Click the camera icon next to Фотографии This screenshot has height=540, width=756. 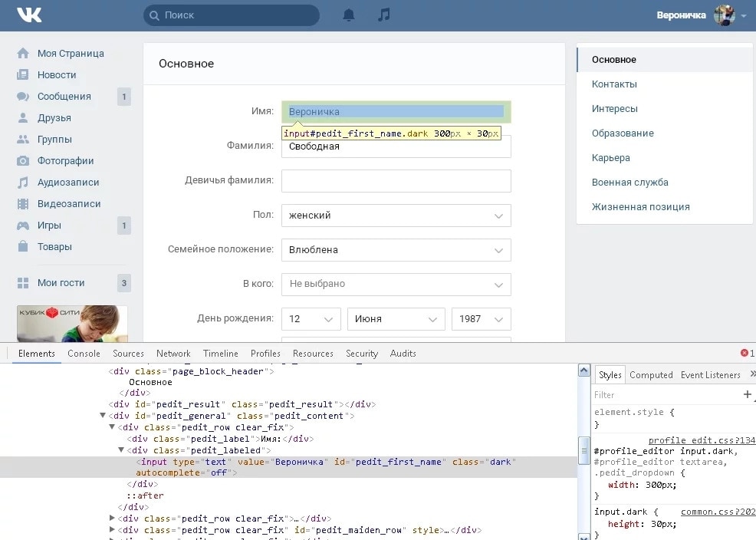click(23, 160)
